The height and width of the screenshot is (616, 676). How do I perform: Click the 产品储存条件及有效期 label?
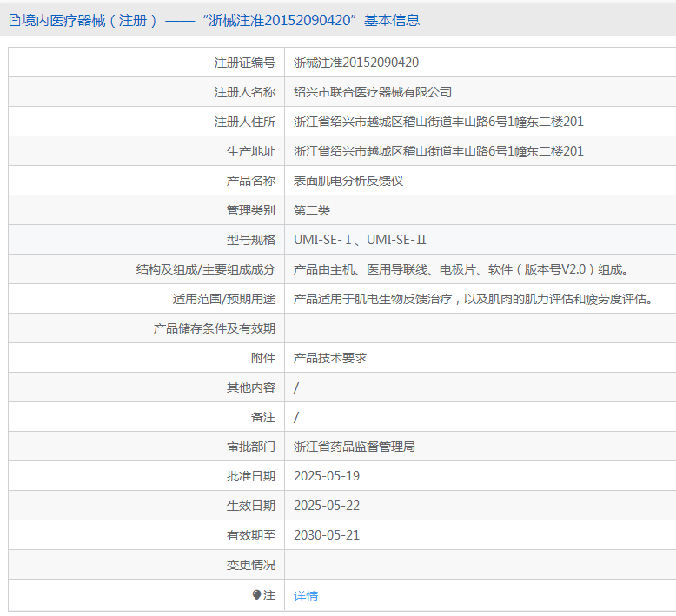pos(215,328)
